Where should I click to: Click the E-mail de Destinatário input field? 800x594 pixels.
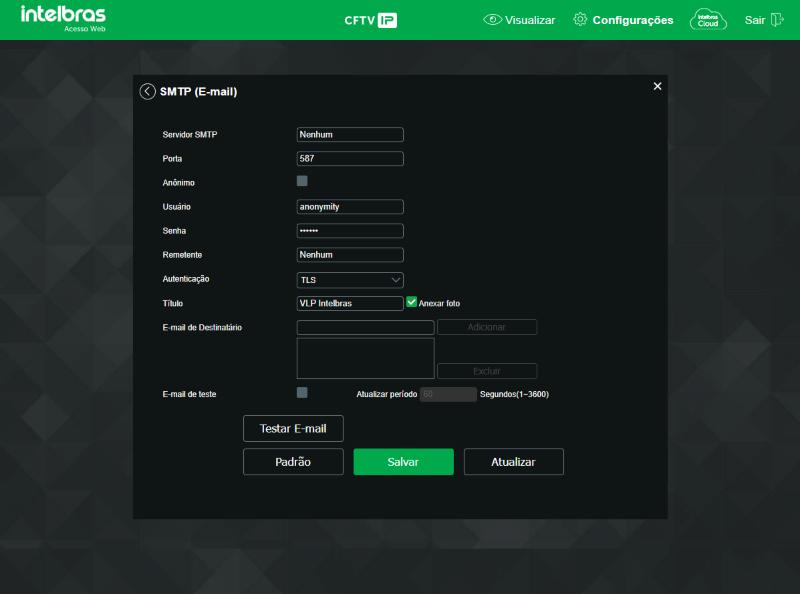(x=365, y=327)
